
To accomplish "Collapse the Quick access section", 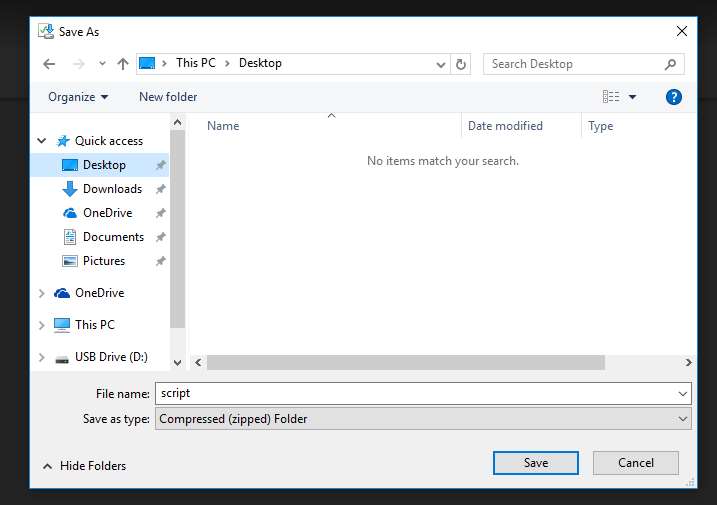I will (x=41, y=141).
